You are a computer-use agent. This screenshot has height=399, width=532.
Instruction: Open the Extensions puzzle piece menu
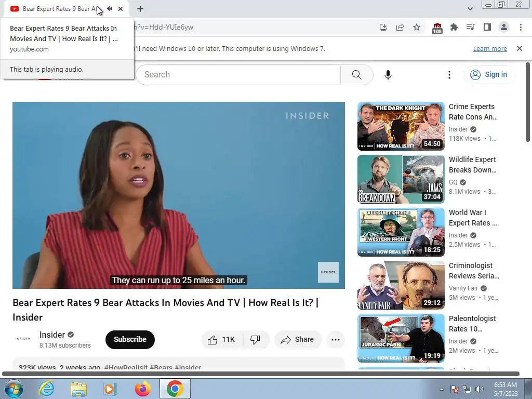(x=454, y=27)
